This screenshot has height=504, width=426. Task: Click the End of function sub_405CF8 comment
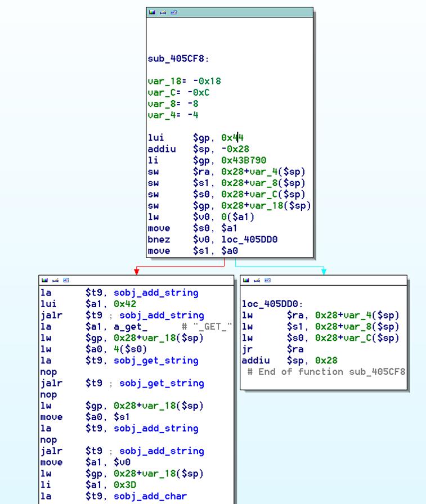(x=326, y=372)
